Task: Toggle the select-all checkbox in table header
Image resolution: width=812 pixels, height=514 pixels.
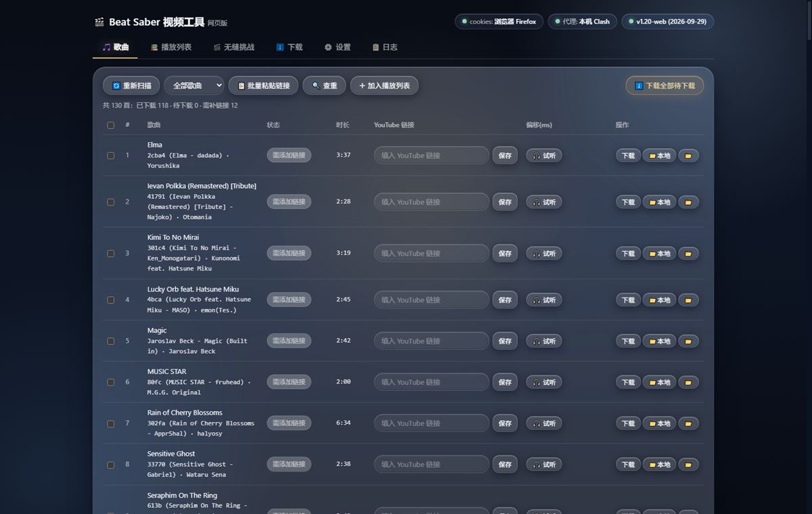Action: (x=111, y=125)
